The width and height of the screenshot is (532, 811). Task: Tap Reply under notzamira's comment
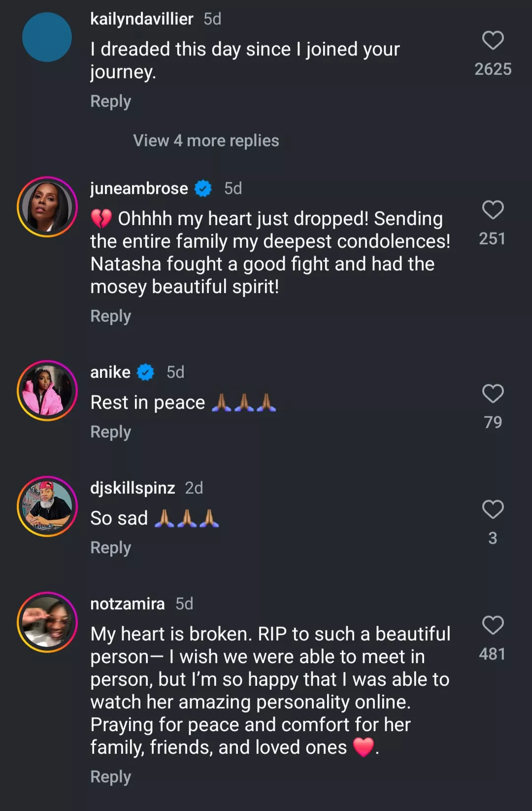(x=111, y=777)
